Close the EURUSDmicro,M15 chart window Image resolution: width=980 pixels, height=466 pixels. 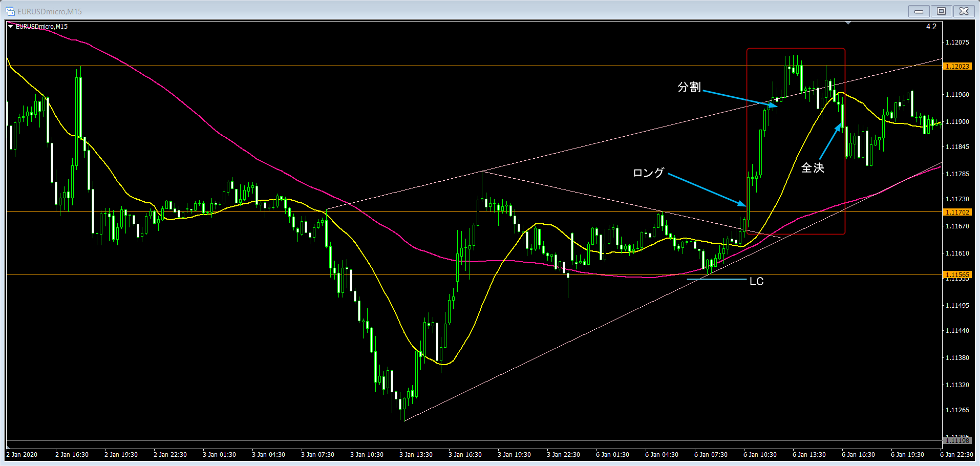pyautogui.click(x=964, y=11)
